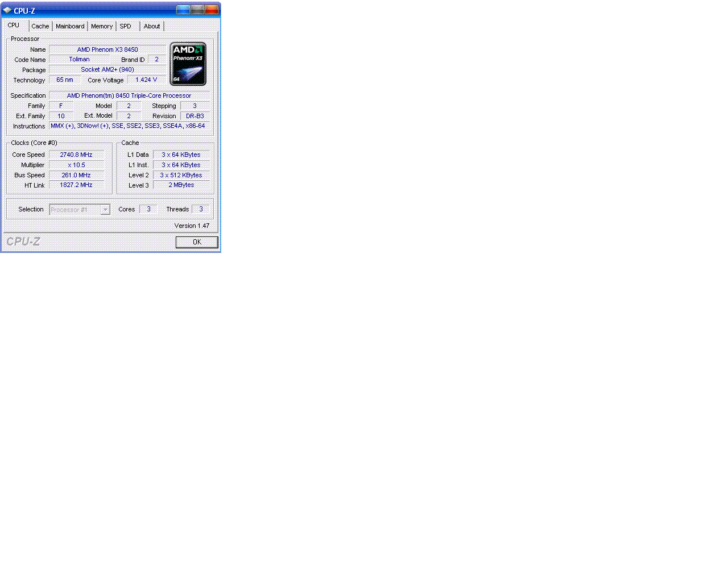The image size is (728, 582).
Task: Click the Family value 'F'
Action: [61, 106]
